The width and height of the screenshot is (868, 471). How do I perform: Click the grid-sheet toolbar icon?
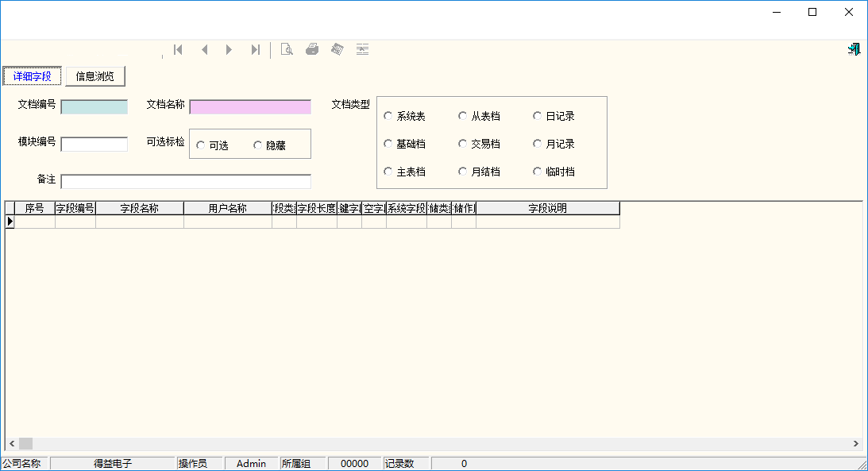[338, 50]
